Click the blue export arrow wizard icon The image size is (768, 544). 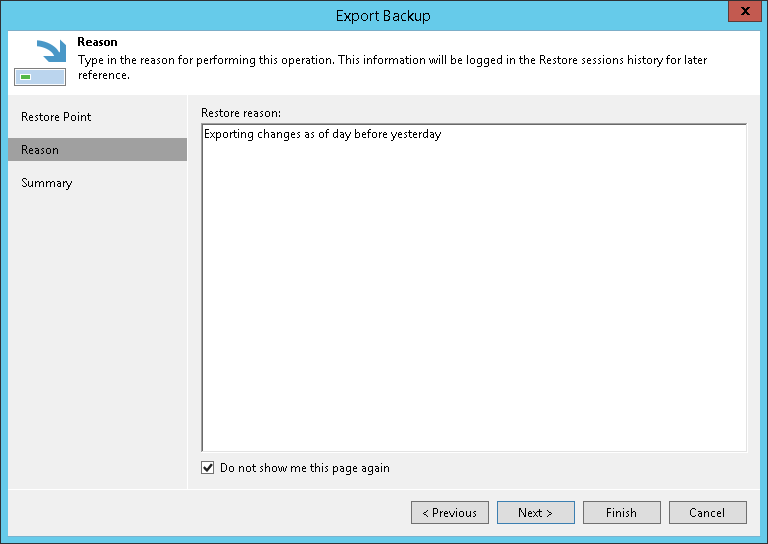pos(40,62)
